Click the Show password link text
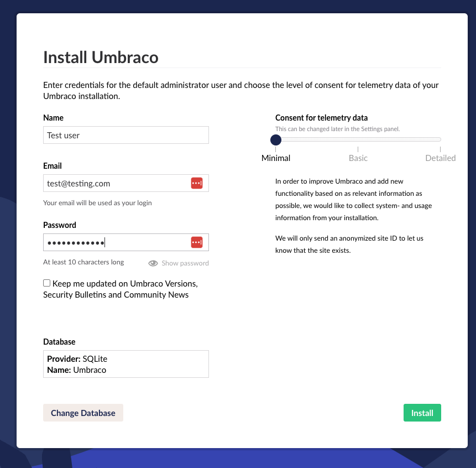The image size is (476, 468). [185, 263]
